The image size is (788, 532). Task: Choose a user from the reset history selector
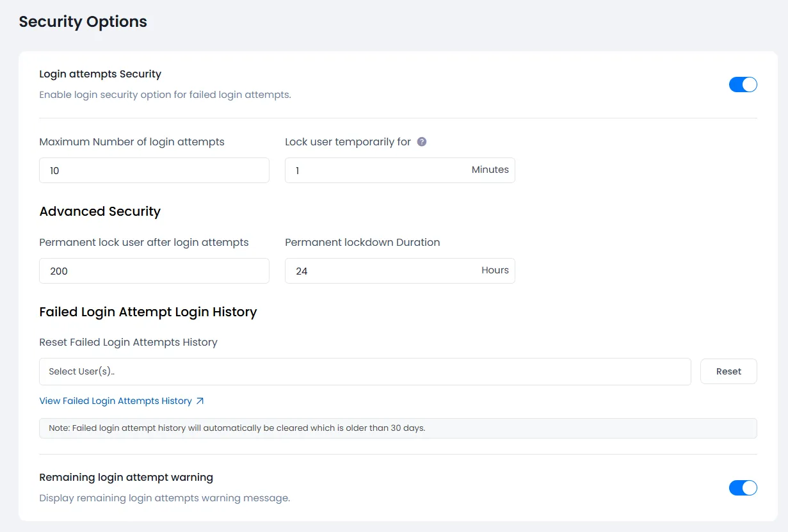coord(365,371)
